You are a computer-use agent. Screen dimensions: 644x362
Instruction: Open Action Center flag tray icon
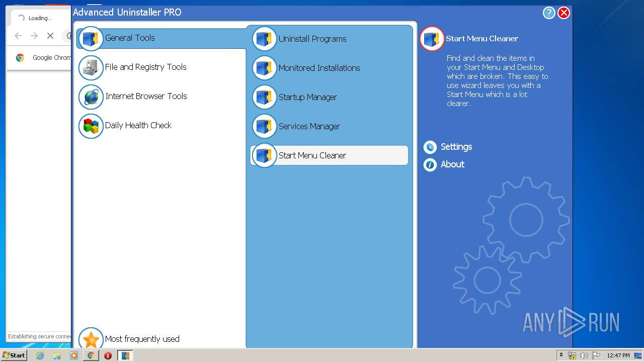[x=596, y=355]
